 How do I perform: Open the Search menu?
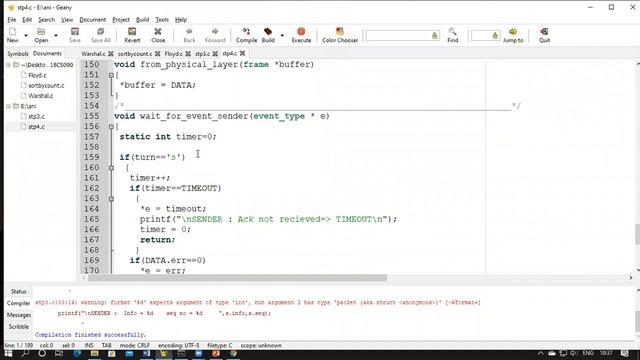pos(46,20)
